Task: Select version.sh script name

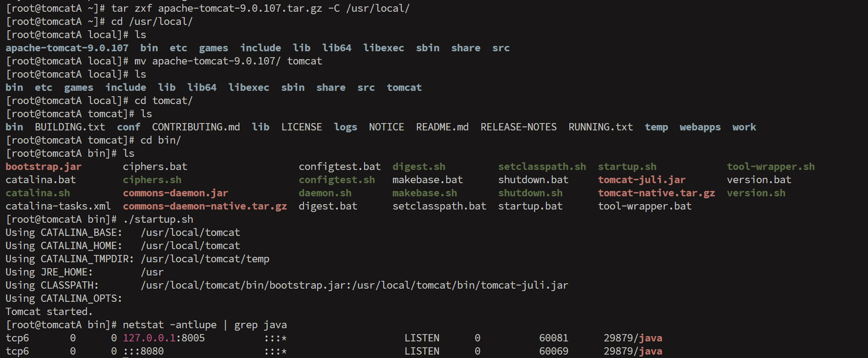Action: pyautogui.click(x=756, y=193)
